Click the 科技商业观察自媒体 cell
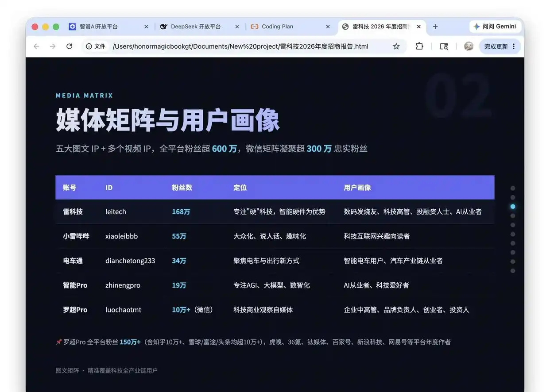Image resolution: width=550 pixels, height=392 pixels. (x=263, y=310)
